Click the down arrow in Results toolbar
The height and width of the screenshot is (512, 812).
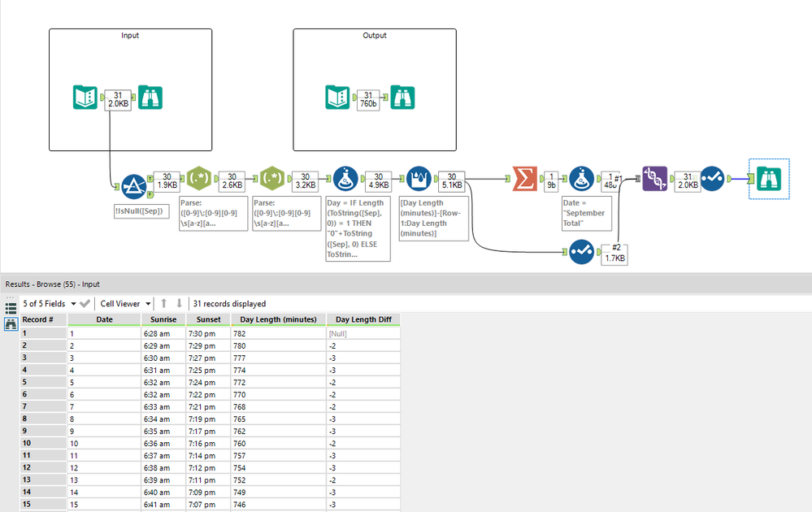179,303
